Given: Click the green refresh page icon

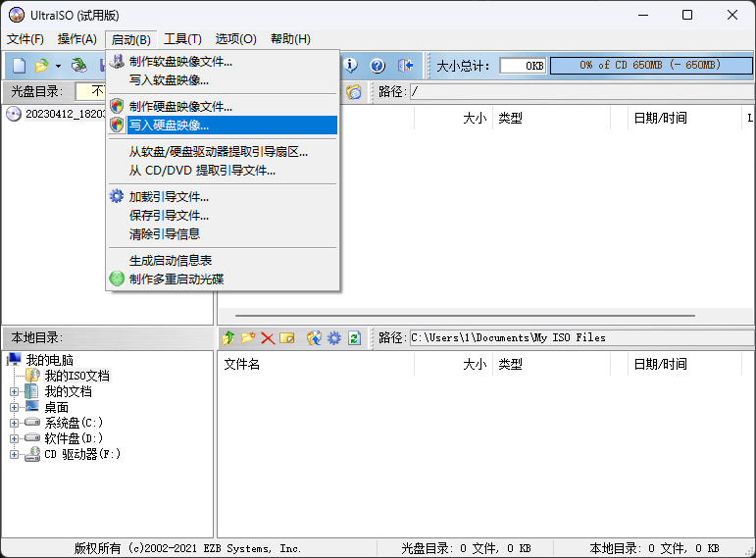Looking at the screenshot, I should pyautogui.click(x=354, y=338).
